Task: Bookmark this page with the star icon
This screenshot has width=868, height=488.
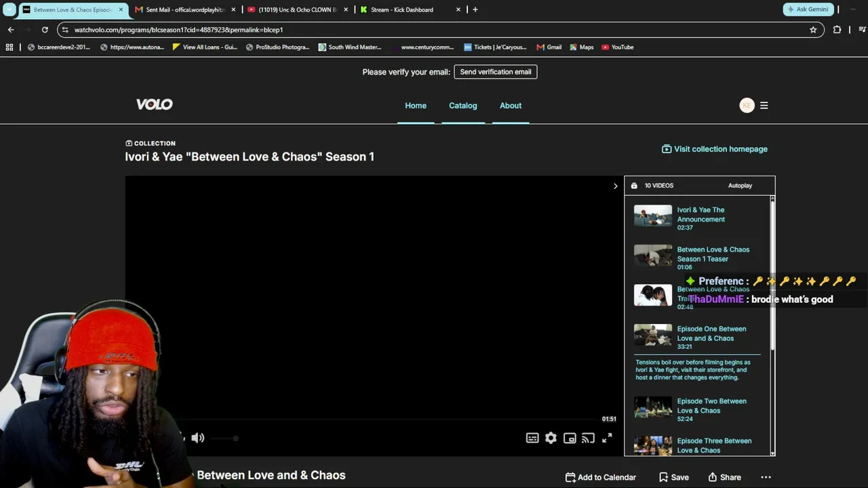Action: click(x=813, y=30)
